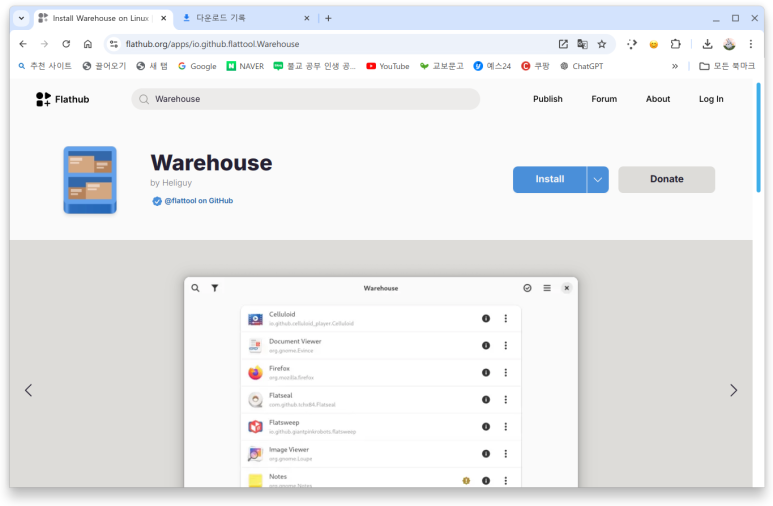Click the Document Viewer row name
The height and width of the screenshot is (506, 773).
pyautogui.click(x=295, y=341)
